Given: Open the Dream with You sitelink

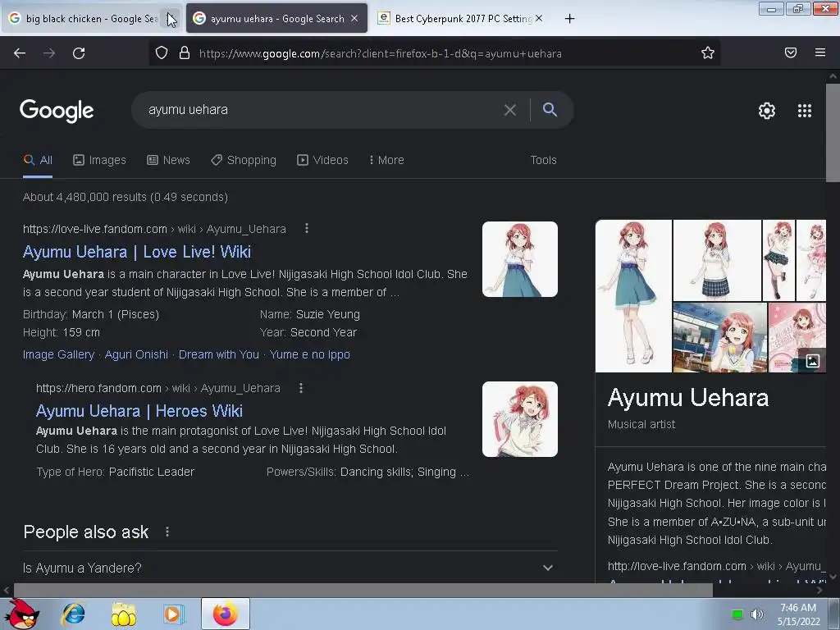Looking at the screenshot, I should point(218,354).
